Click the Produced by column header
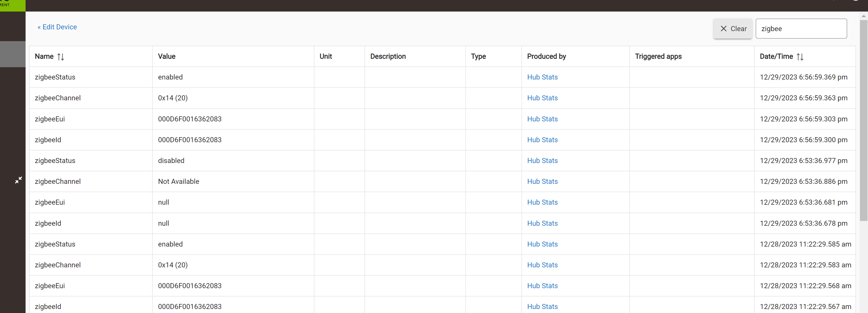Image resolution: width=868 pixels, height=313 pixels. click(x=546, y=56)
